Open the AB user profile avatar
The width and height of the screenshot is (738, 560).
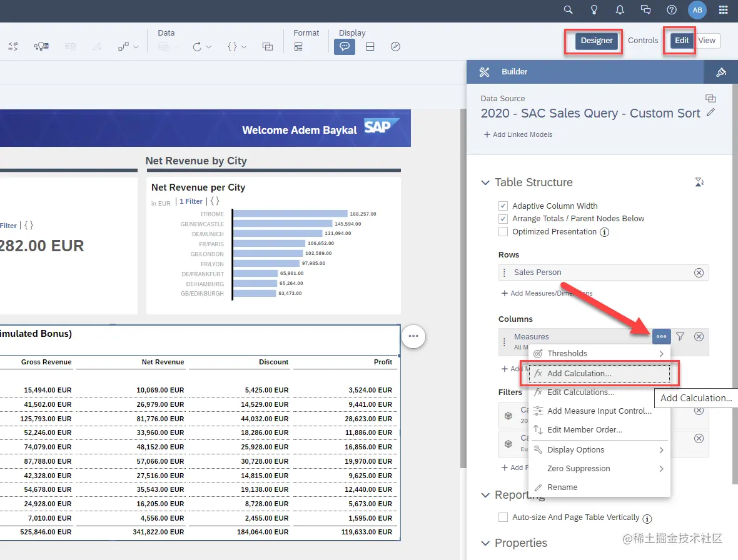coord(697,10)
